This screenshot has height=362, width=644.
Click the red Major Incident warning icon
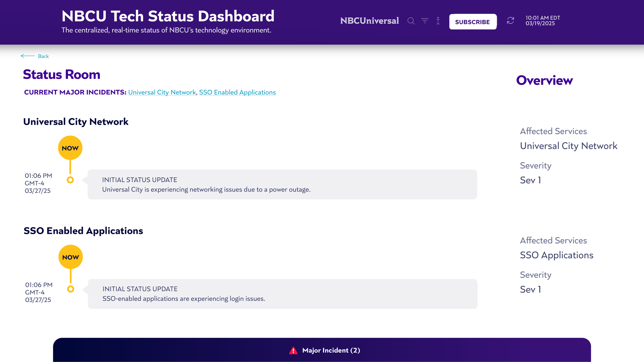pyautogui.click(x=293, y=350)
